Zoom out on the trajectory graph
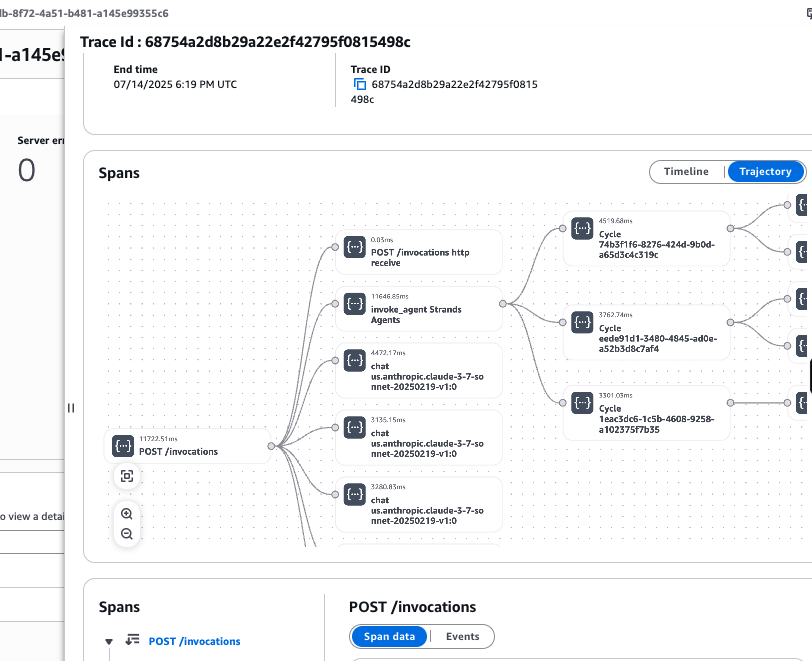The image size is (812, 661). click(x=127, y=534)
